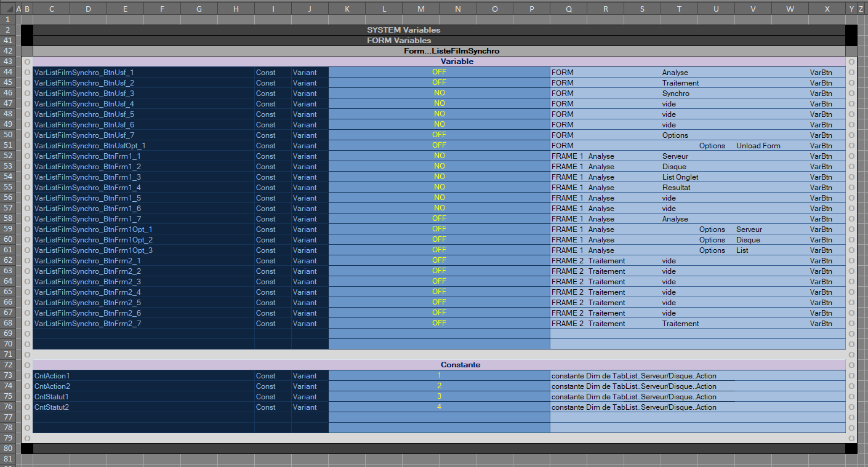868x467 pixels.
Task: Select row 44 header
Action: click(7, 73)
